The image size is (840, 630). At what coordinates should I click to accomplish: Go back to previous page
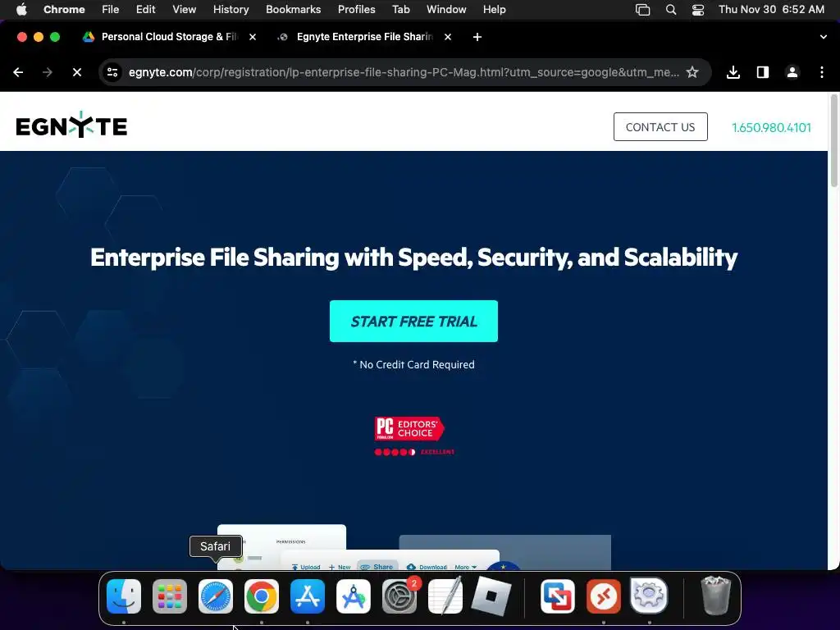tap(18, 72)
